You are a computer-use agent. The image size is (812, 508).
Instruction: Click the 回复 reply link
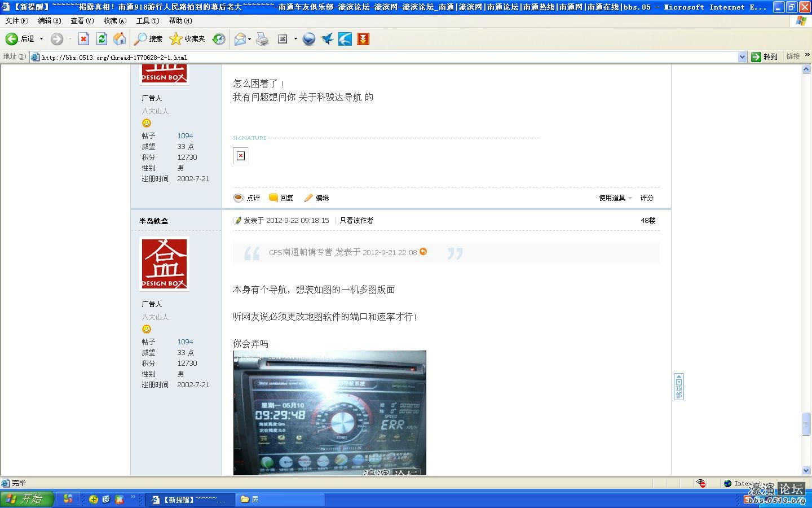coord(281,198)
